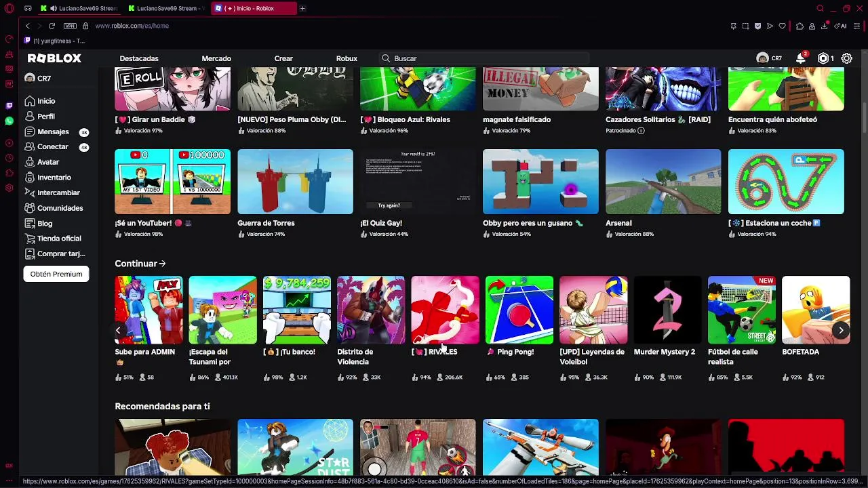Open the Opera menu logo
The width and height of the screenshot is (868, 488).
pyautogui.click(x=9, y=8)
